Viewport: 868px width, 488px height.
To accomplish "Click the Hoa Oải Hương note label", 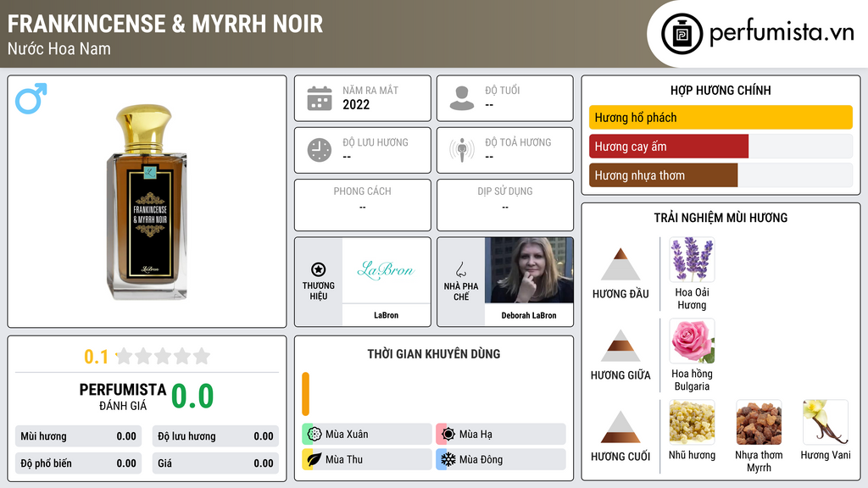I will (692, 299).
